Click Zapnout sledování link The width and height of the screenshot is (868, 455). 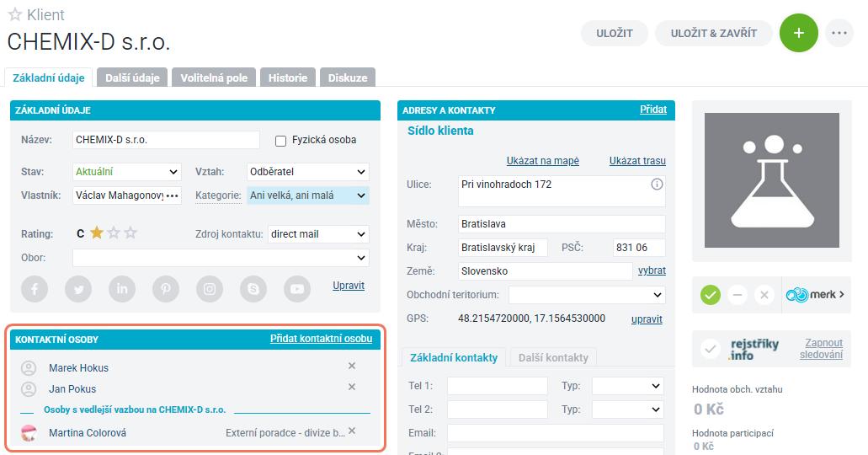[822, 349]
